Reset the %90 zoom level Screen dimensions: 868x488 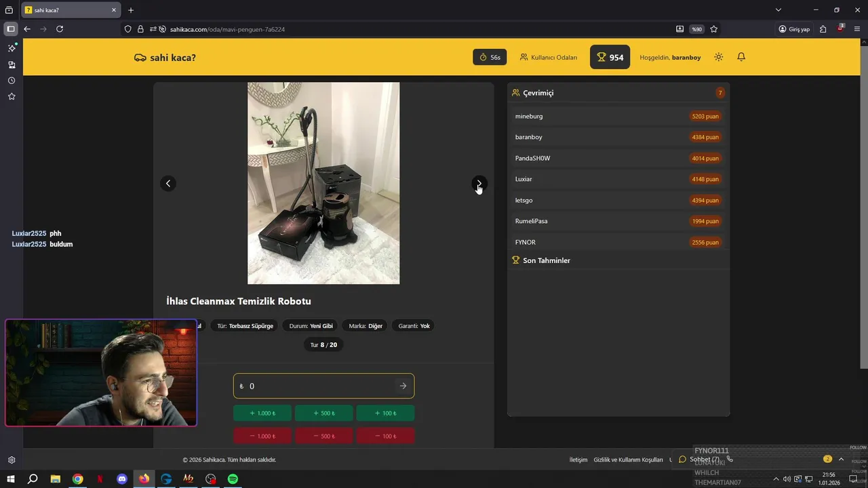696,29
